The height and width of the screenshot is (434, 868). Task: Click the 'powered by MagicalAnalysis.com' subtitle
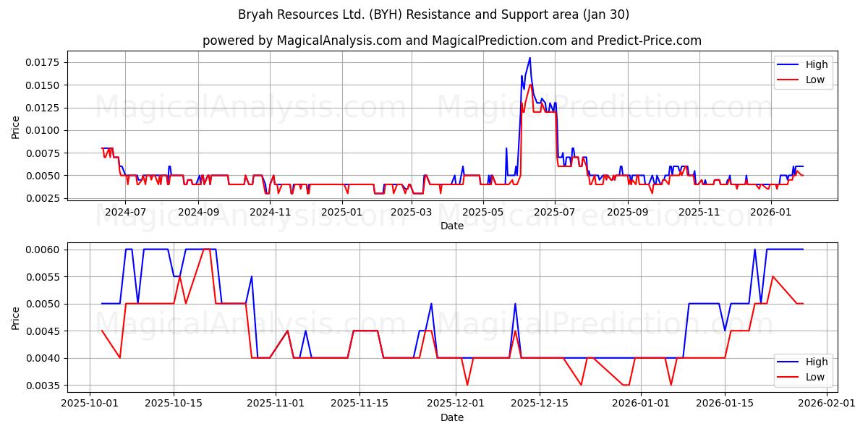point(452,41)
